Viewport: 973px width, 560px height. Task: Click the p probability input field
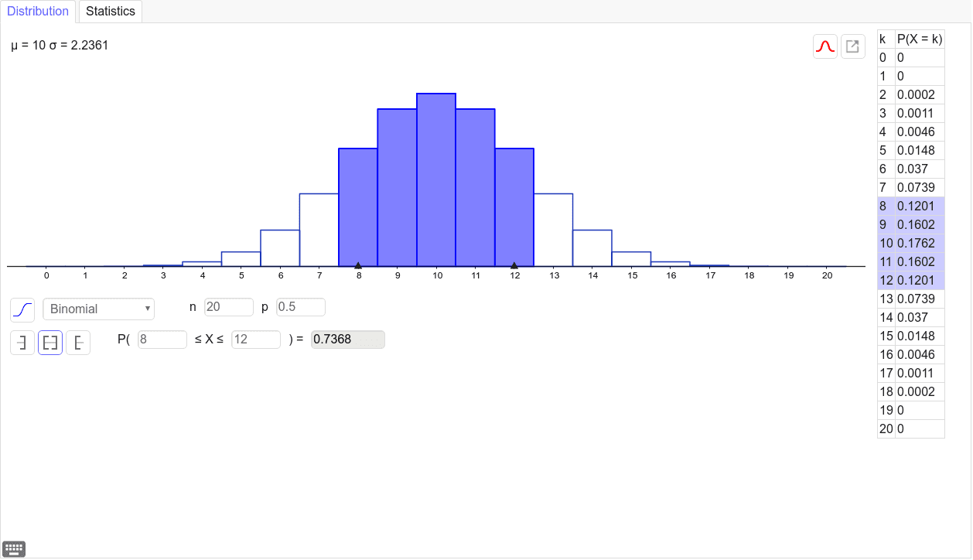(301, 307)
